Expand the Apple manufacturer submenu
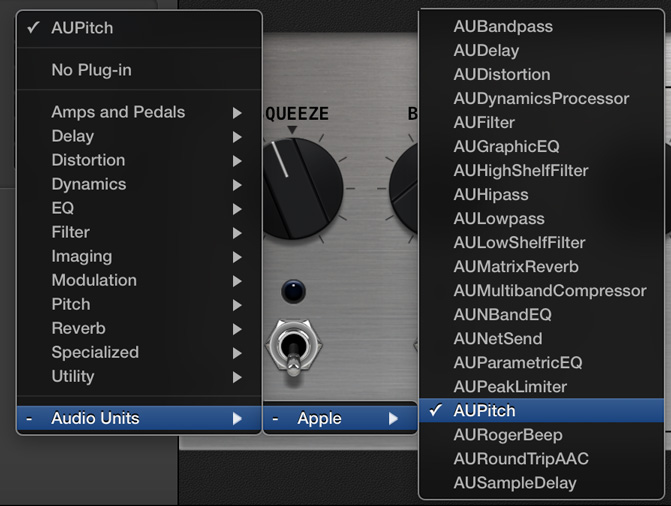The image size is (671, 506). [x=340, y=418]
